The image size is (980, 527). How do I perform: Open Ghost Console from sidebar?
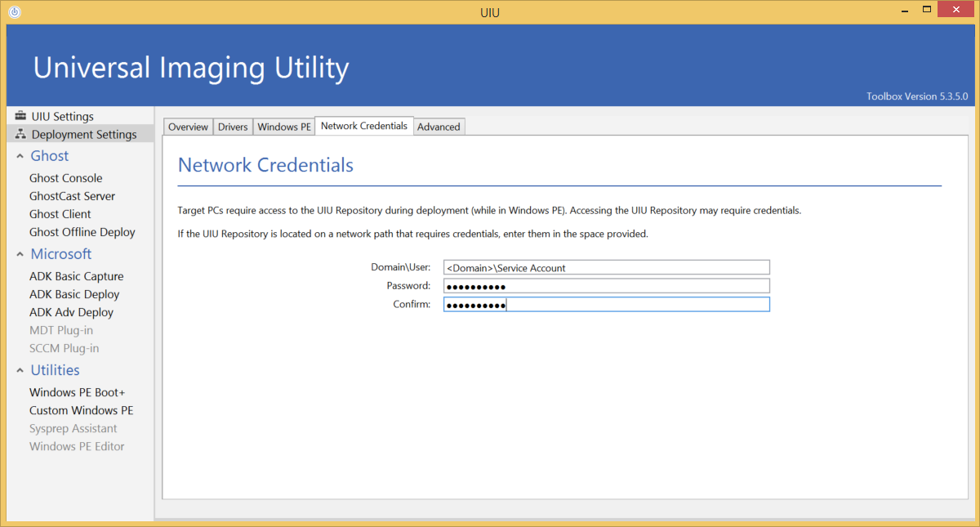pyautogui.click(x=66, y=178)
